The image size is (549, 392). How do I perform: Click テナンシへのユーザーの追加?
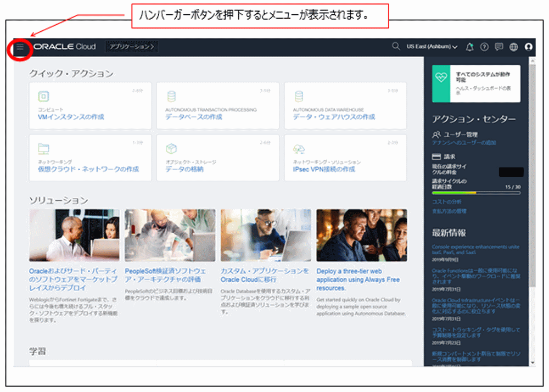[x=466, y=142]
